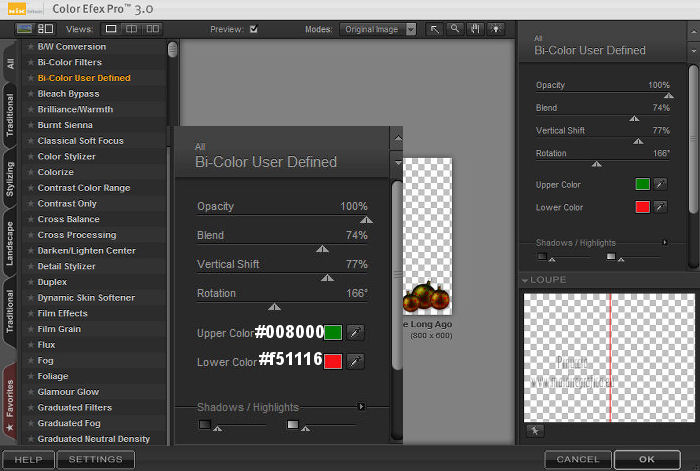Screen dimensions: 700x471
Task: Select the hand Pan tool
Action: tap(475, 29)
